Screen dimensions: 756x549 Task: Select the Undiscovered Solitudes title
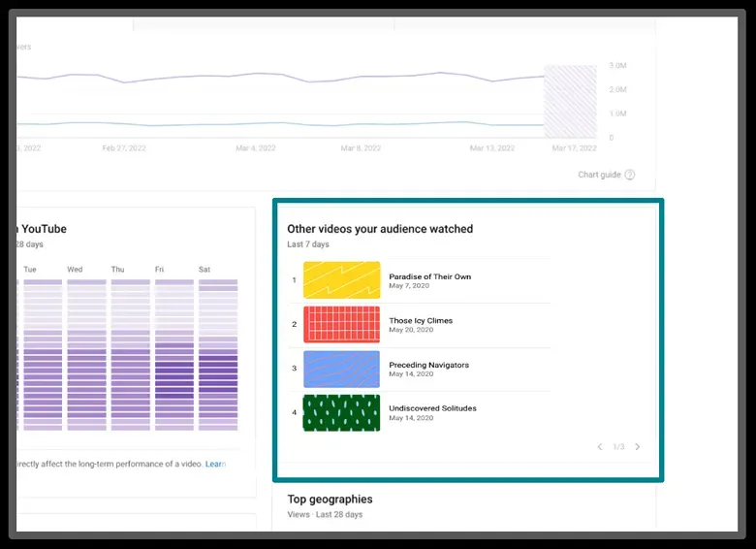[433, 408]
